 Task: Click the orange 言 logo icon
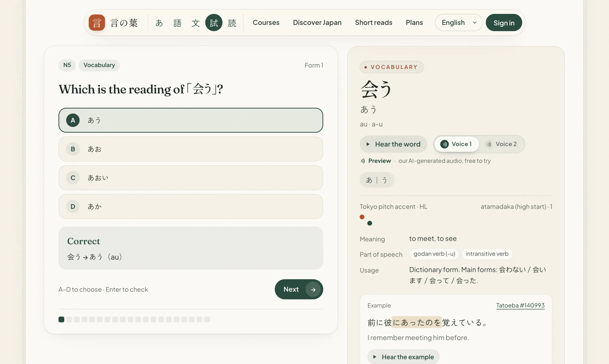pos(97,23)
